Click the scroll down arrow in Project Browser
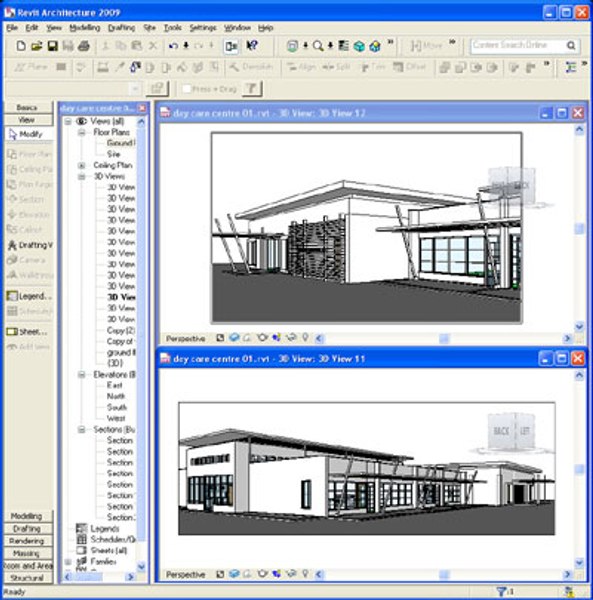This screenshot has width=593, height=600. click(x=141, y=566)
